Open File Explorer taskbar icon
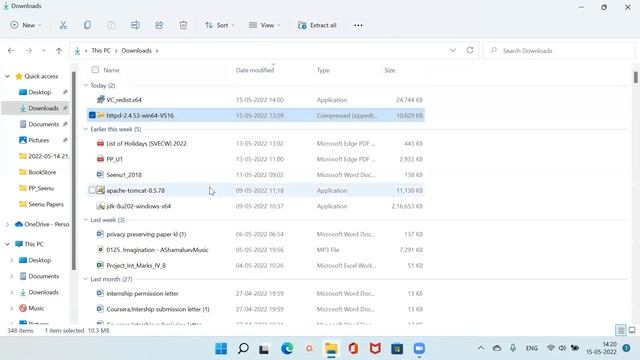 tap(331, 349)
